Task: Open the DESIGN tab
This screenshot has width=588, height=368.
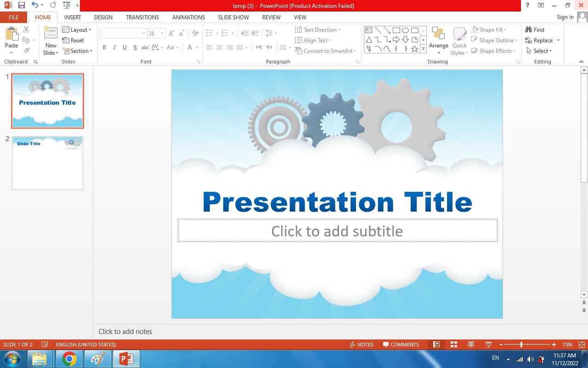Action: pos(103,17)
